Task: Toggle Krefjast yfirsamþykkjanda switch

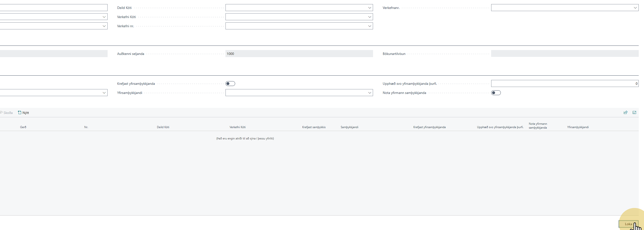Action: (230, 84)
